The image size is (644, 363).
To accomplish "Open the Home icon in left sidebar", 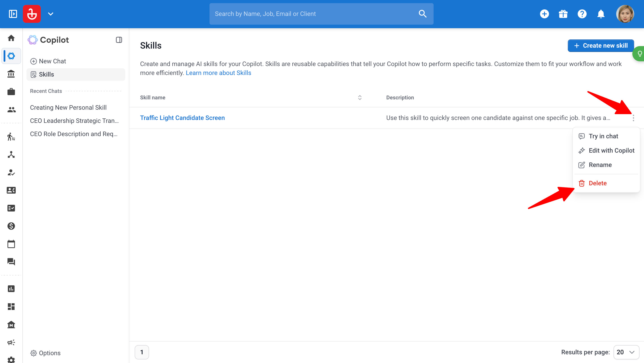I will click(11, 38).
